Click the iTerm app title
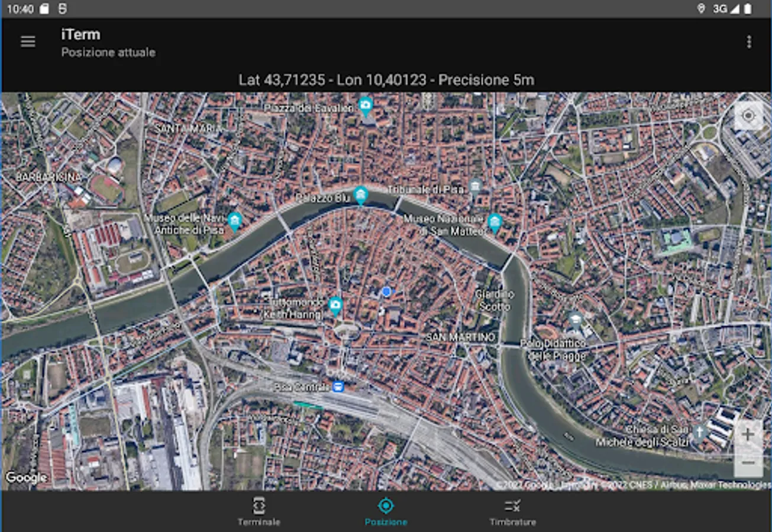 point(80,34)
